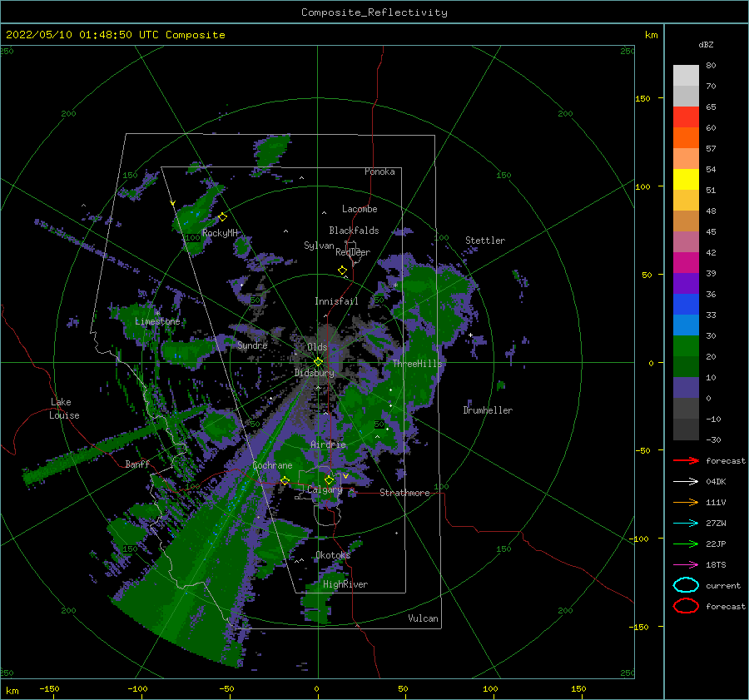Click the Vulcan town label
This screenshot has height=700, width=749.
(424, 618)
